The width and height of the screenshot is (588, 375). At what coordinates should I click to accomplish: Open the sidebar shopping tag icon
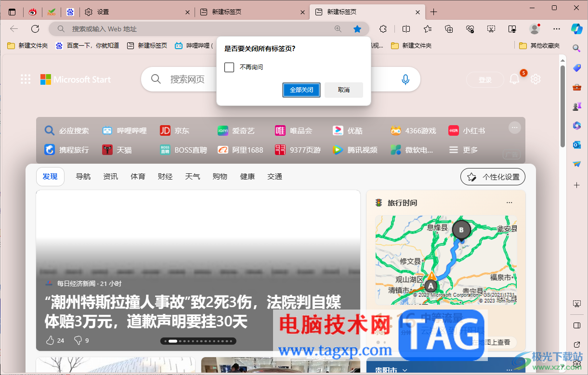(x=576, y=68)
